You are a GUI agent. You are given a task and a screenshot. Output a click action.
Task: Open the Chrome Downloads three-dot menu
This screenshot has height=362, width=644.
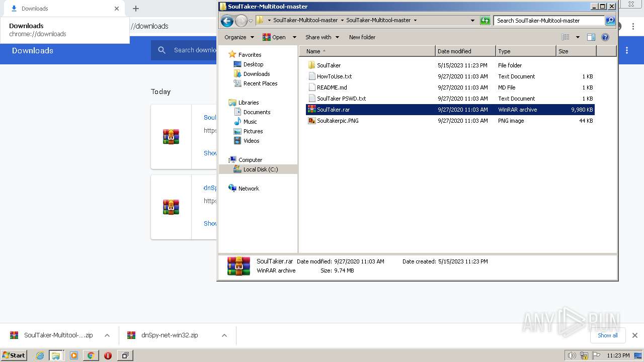tap(627, 50)
